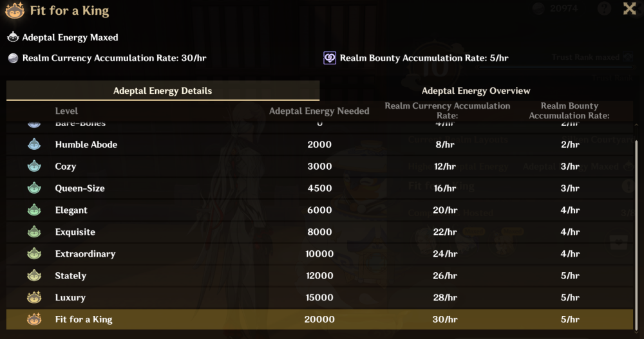Click the Humble Abode teapot icon
This screenshot has height=339, width=644.
[34, 145]
